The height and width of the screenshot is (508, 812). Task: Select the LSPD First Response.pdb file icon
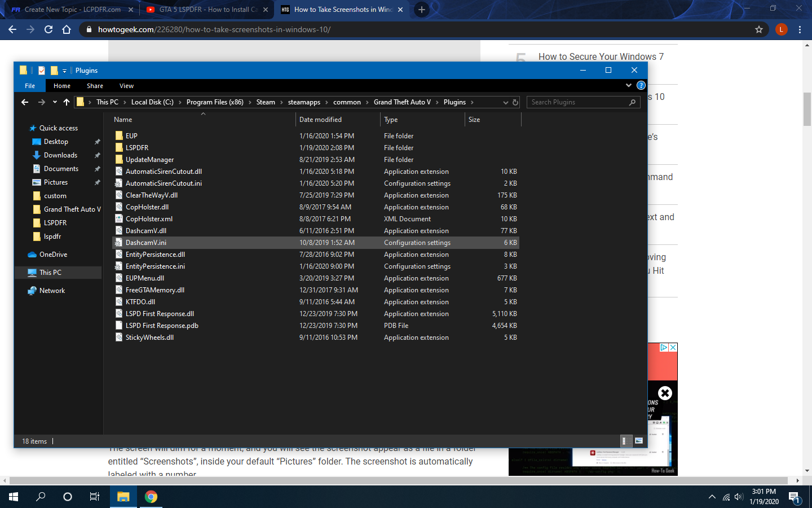pos(119,325)
